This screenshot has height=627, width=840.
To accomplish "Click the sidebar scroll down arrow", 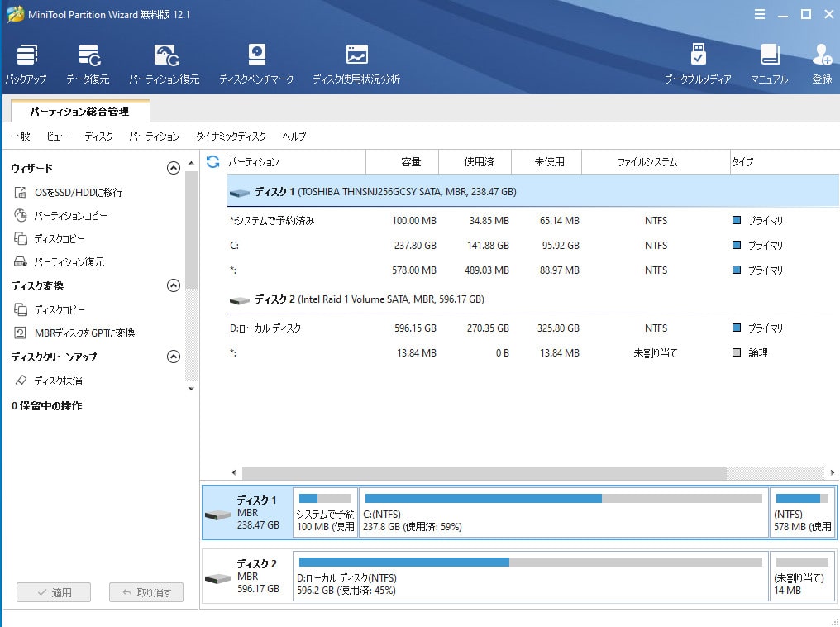I will pos(191,389).
